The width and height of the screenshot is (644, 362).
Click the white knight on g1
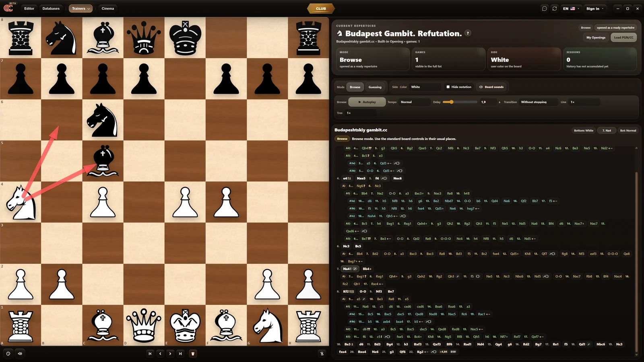[267, 325]
